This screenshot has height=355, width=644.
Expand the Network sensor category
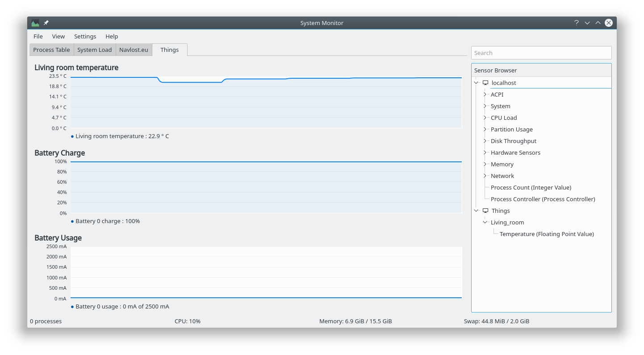click(x=485, y=176)
